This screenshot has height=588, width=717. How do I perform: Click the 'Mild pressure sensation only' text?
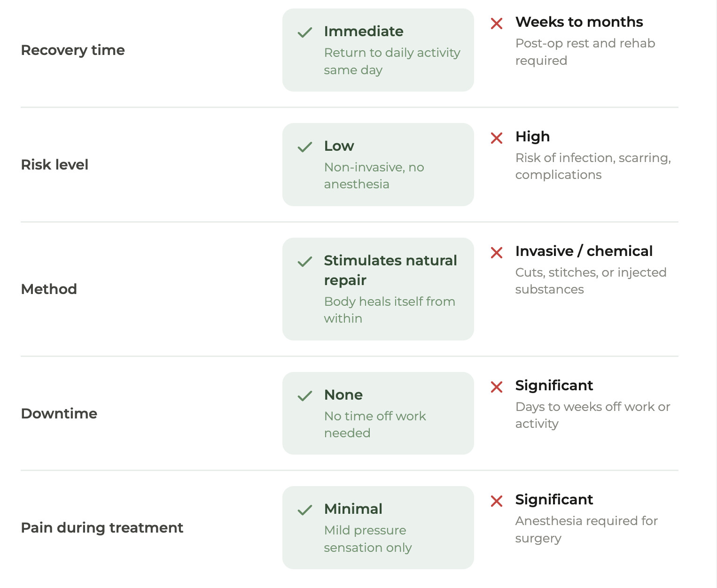coord(368,539)
